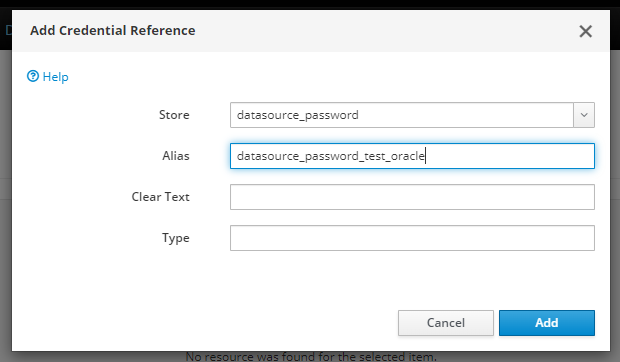
Task: Click the Store field label
Action: (174, 115)
